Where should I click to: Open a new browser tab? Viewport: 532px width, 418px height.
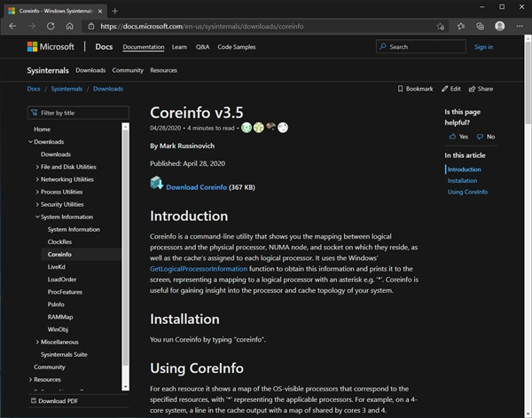coord(115,12)
